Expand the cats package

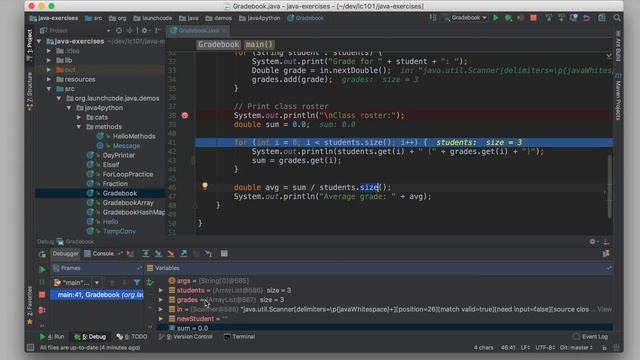coord(79,117)
